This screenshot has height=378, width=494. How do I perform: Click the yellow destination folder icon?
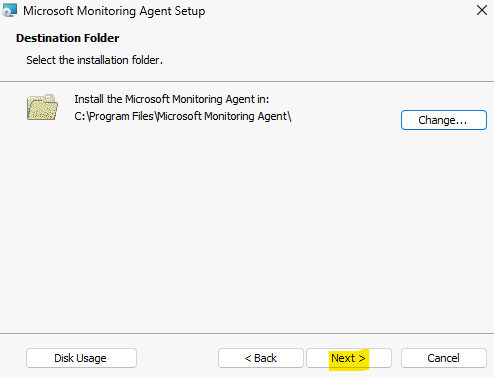[x=42, y=107]
